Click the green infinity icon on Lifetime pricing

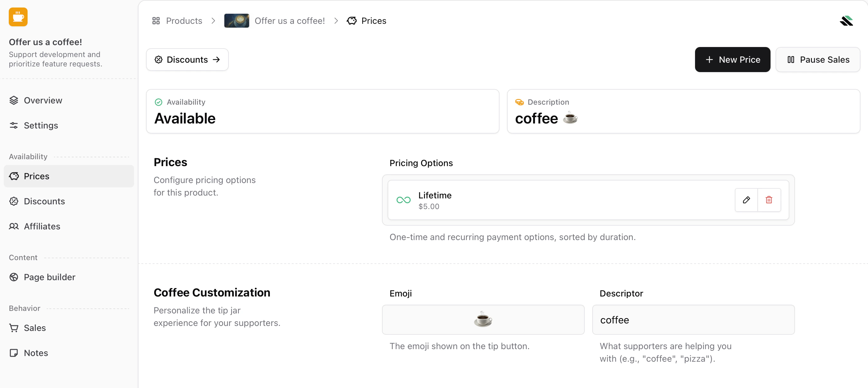coord(403,200)
